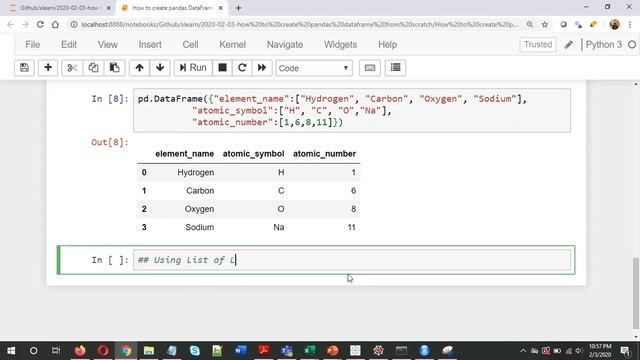Open the Help menu
640x360 pixels.
pyautogui.click(x=387, y=44)
